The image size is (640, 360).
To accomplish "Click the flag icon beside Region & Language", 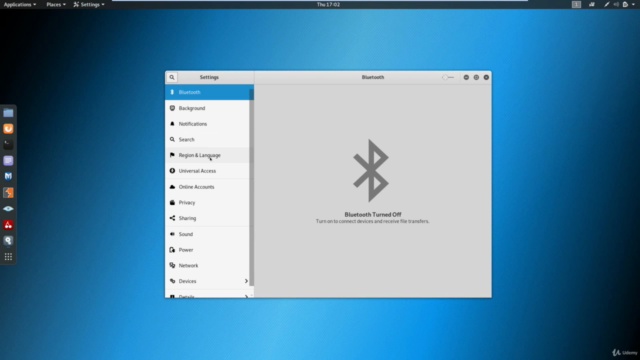I will pos(172,155).
